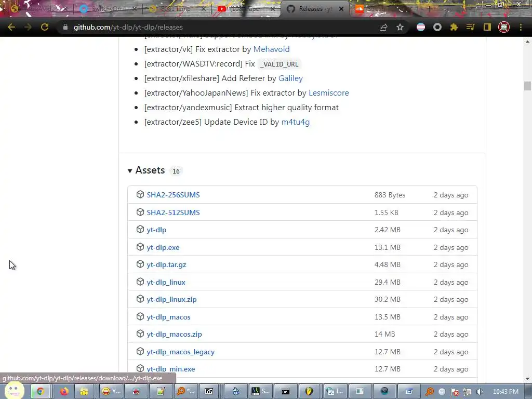532x399 pixels.
Task: Click the taskbar clock showing 10:43 PM
Action: (x=505, y=392)
